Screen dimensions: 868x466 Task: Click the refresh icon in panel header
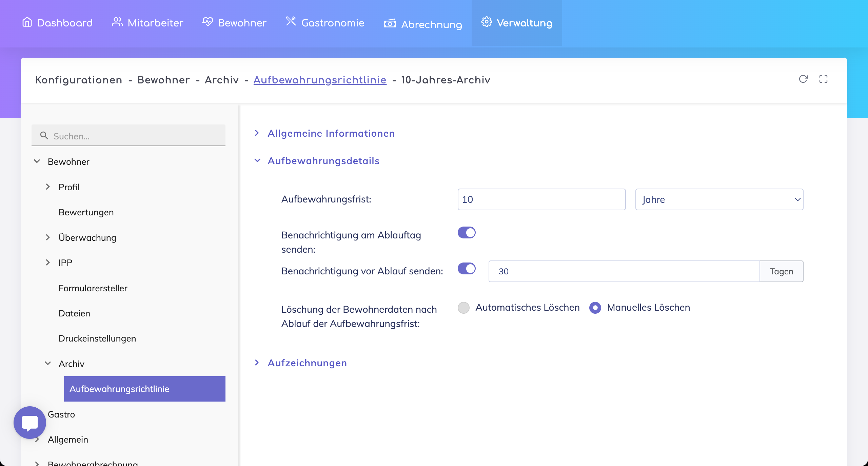tap(803, 79)
